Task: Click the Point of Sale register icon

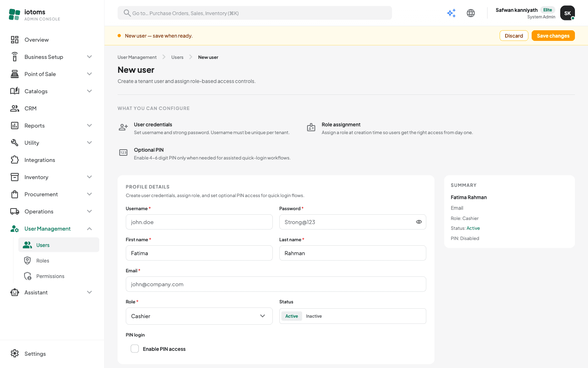Action: [15, 74]
